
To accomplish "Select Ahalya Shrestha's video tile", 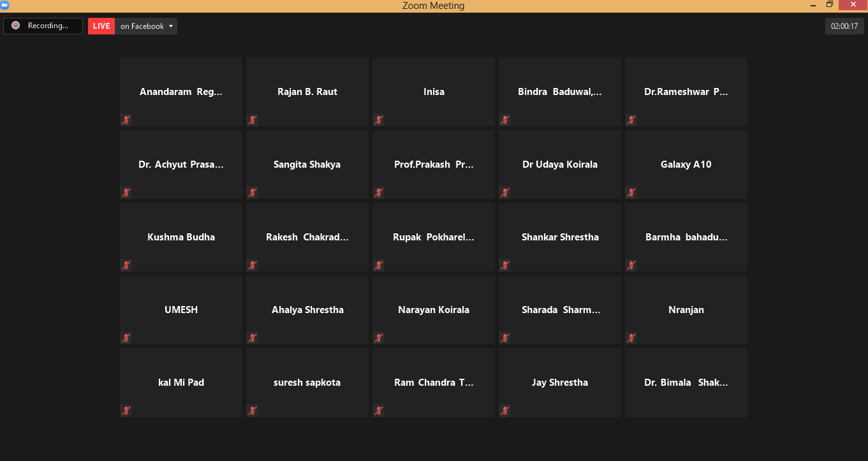I will pyautogui.click(x=307, y=310).
